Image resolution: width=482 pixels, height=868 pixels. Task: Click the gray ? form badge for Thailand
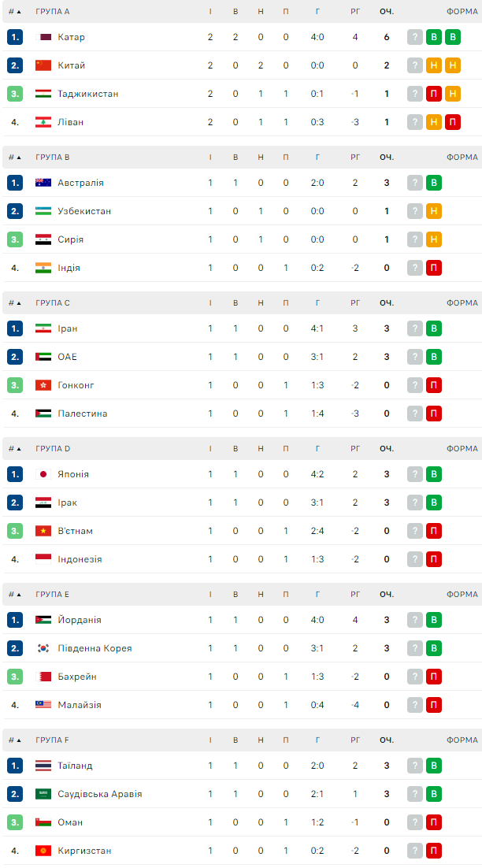tap(415, 766)
